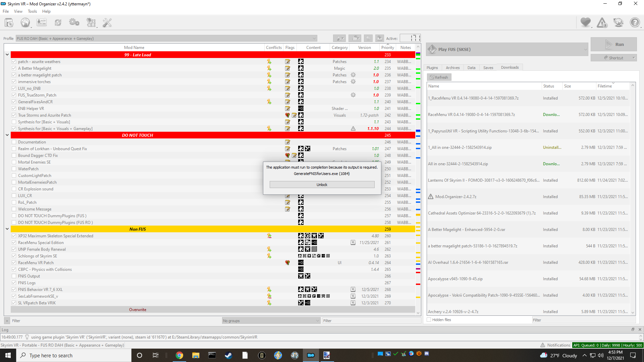Click the downloads Filter input field

point(584,320)
